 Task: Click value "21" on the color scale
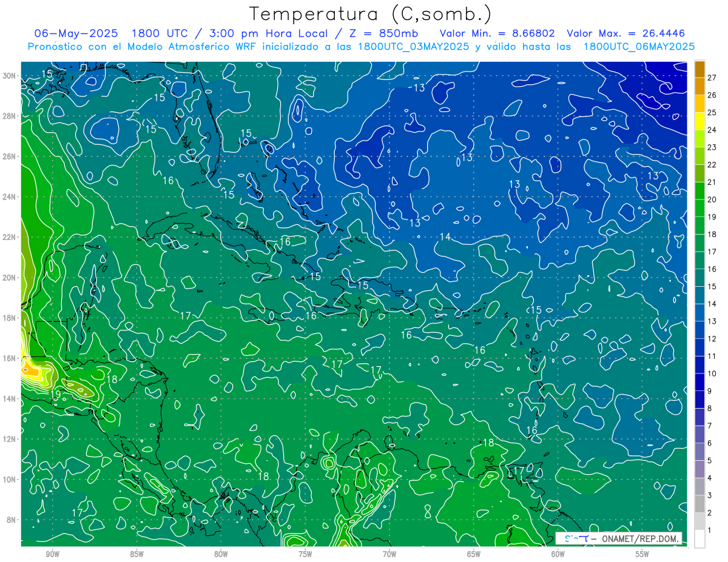pos(712,182)
